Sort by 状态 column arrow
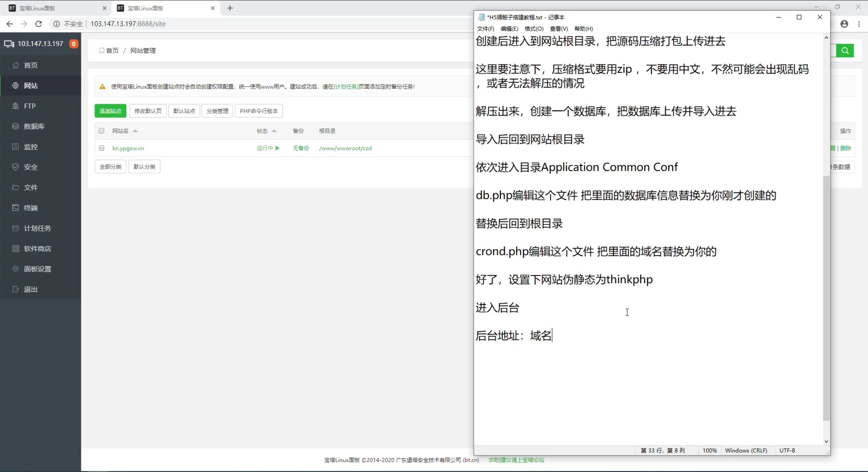Screen dimensions: 868x472 point(274,131)
